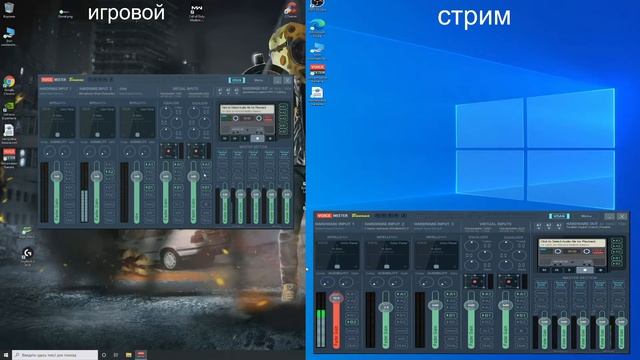This screenshot has width=640, height=360.
Task: Open This PC icon on right stream desktop
Action: [318, 51]
